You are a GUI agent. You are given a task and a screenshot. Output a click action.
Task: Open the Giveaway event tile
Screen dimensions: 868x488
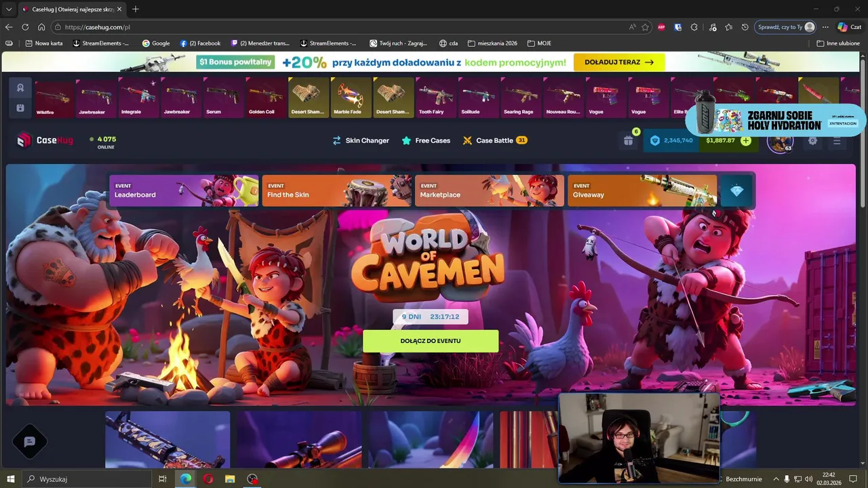tap(642, 190)
